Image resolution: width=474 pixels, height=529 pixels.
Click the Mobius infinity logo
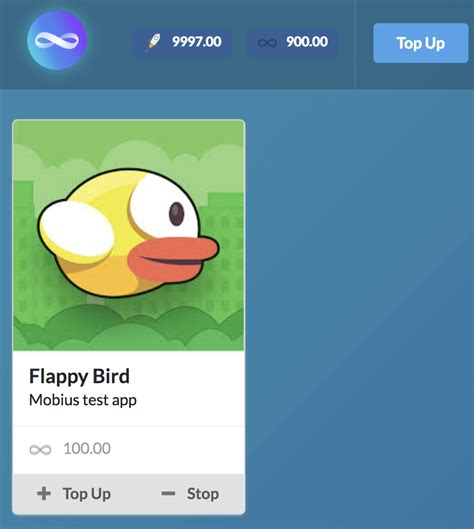click(57, 40)
